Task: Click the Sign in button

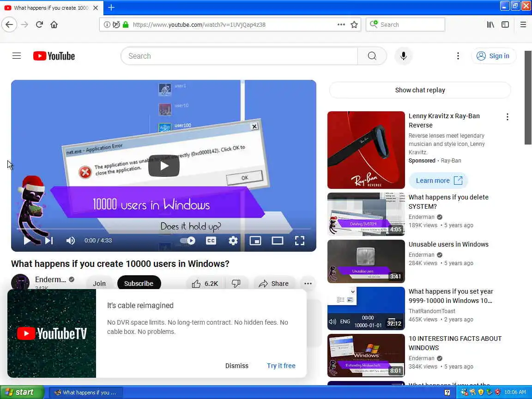Action: tap(494, 56)
